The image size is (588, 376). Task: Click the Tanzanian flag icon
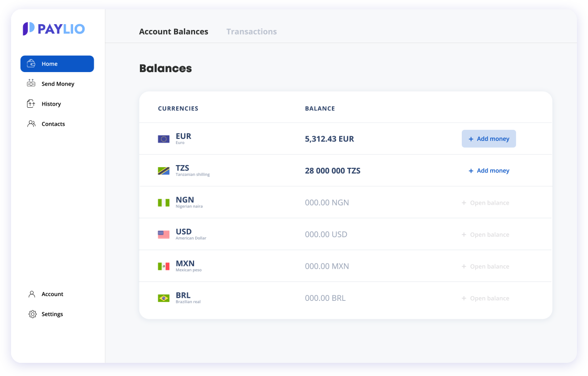[x=164, y=171]
